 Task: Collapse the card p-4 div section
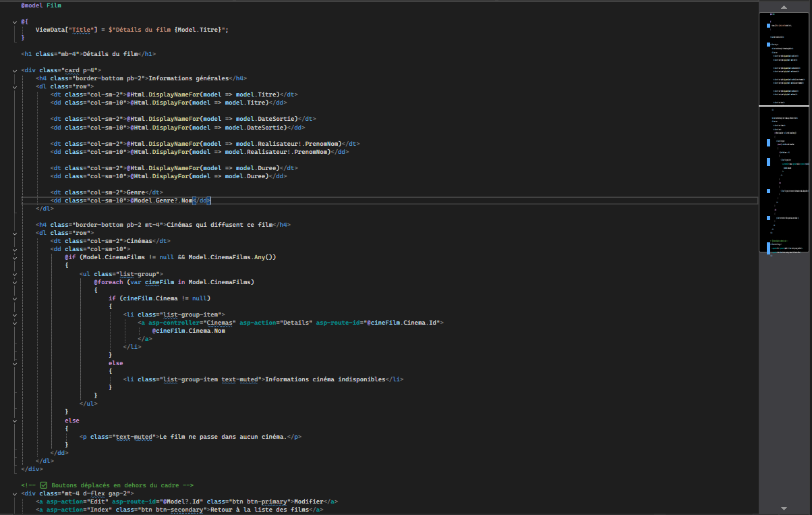tap(14, 70)
